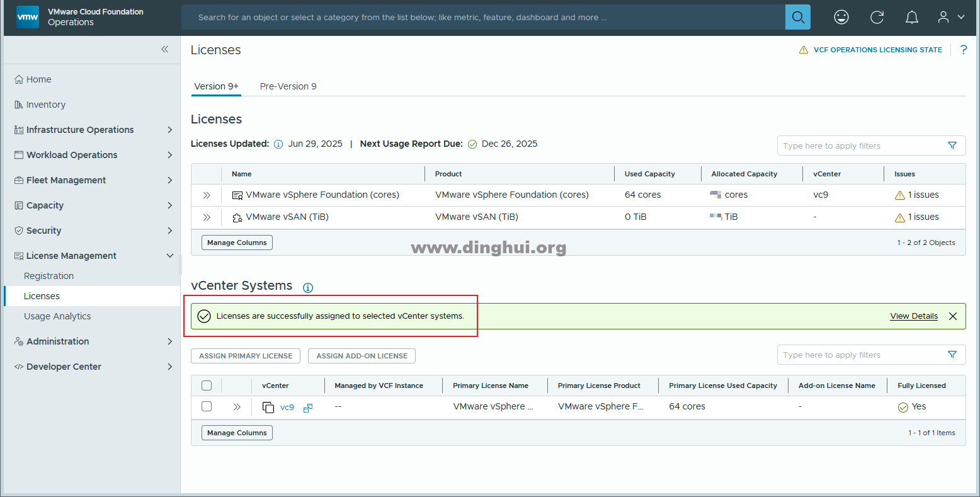
Task: Expand VMware vSphere Foundation license row
Action: (x=207, y=195)
